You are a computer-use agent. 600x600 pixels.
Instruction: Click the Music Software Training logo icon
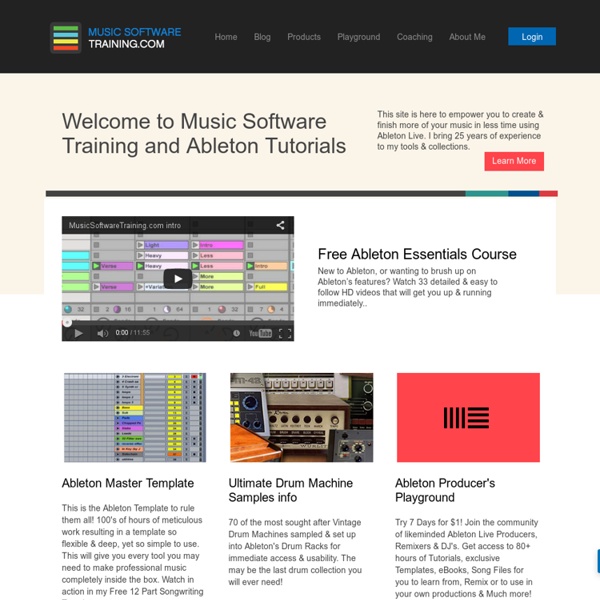[66, 38]
